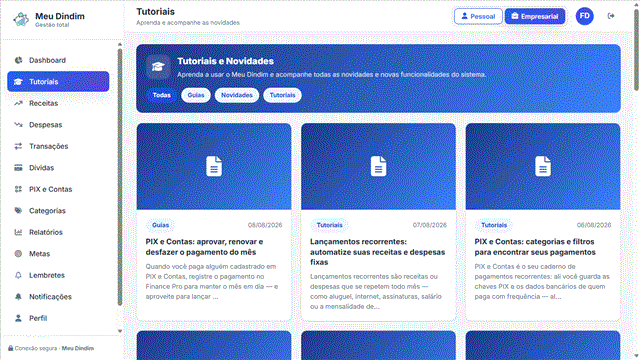Open 'PIX e Contas: categorias e filtros' title
Viewport: 640px width, 360px height.
(535, 247)
